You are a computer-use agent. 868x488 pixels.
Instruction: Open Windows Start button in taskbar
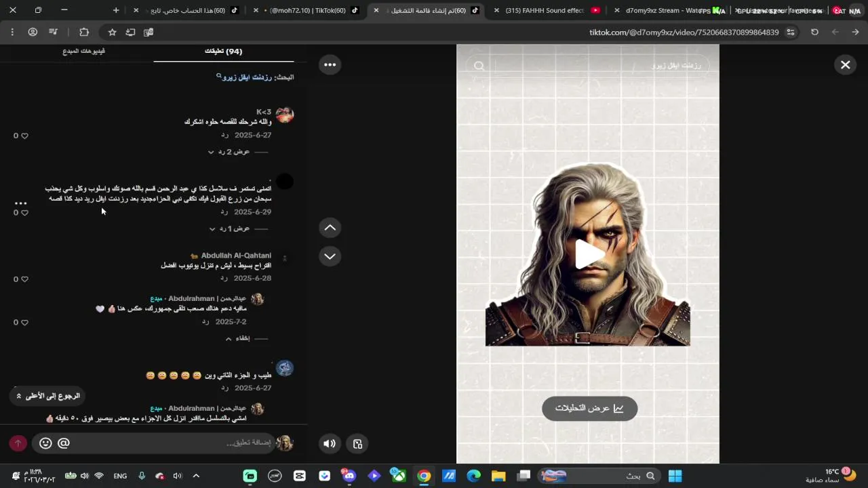[x=675, y=476]
